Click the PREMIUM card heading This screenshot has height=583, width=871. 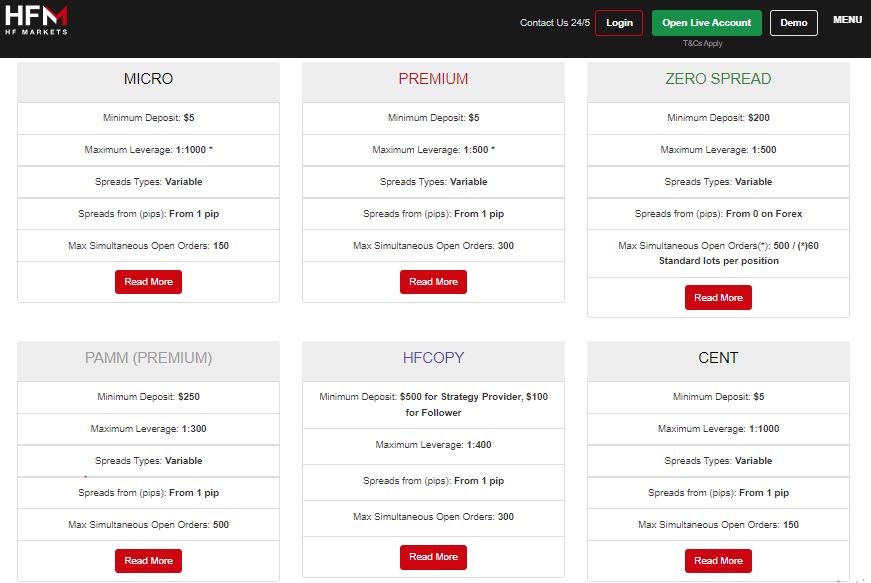point(433,79)
